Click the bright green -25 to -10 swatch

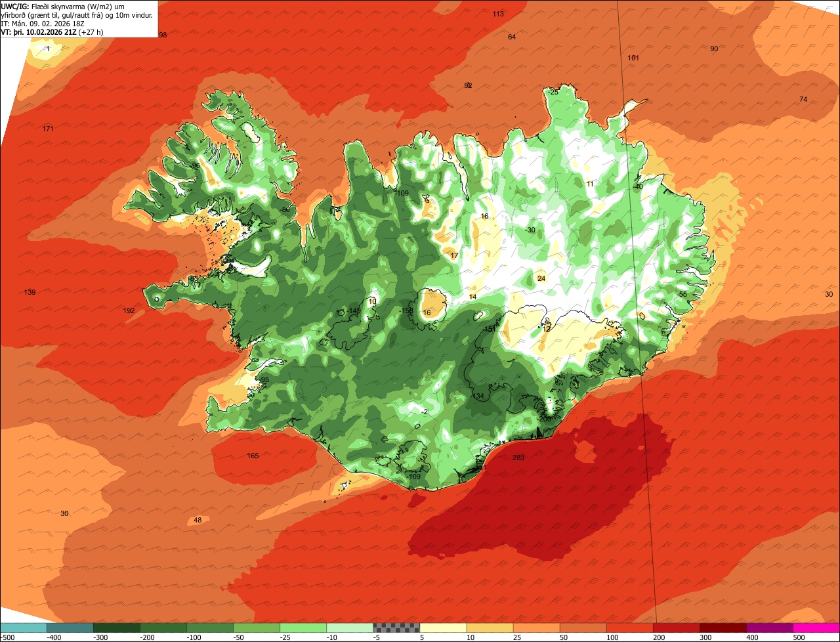(x=303, y=628)
